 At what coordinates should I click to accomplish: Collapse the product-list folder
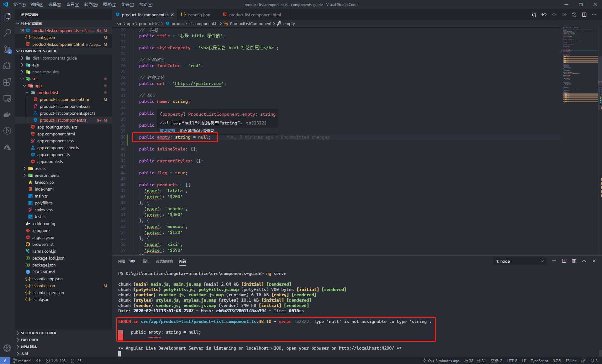[x=48, y=92]
